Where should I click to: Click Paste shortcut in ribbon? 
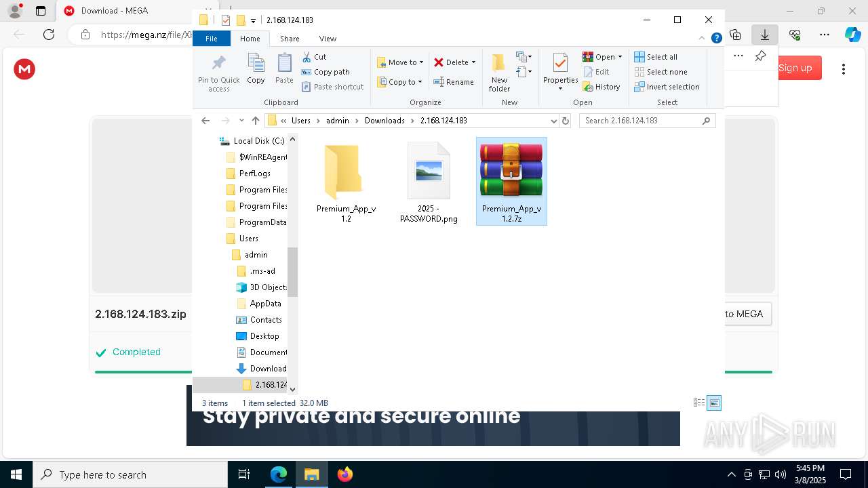332,87
